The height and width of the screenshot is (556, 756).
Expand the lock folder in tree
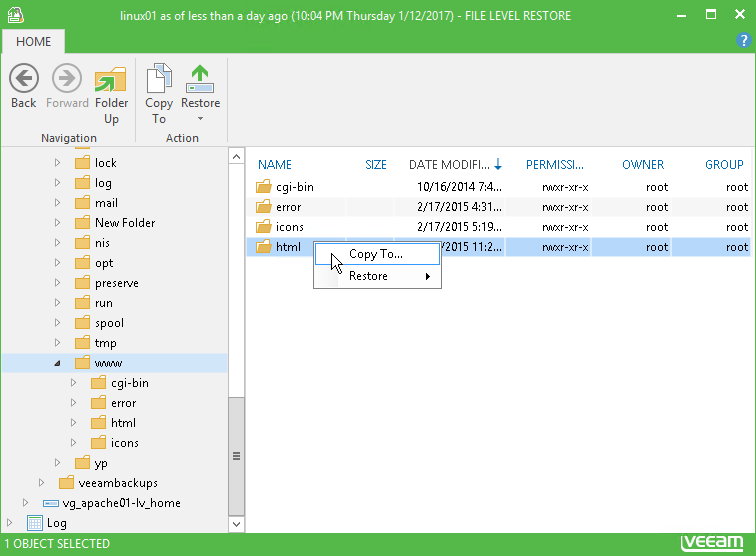point(57,163)
